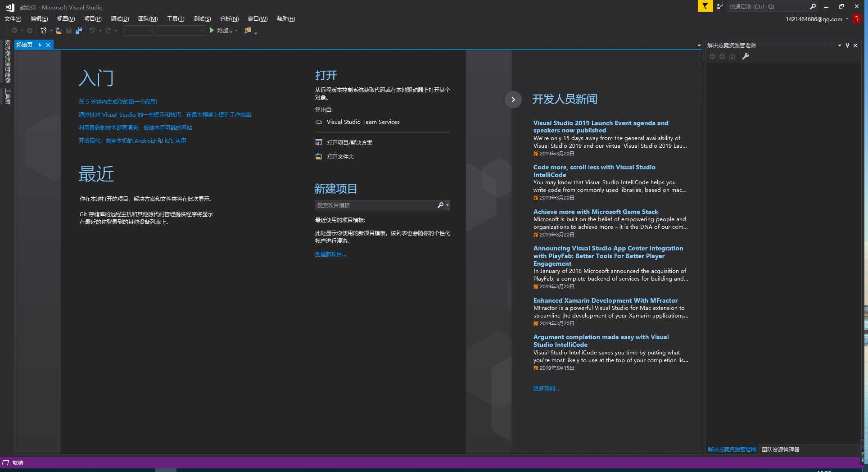Click the Save toolbar icon

(x=69, y=31)
